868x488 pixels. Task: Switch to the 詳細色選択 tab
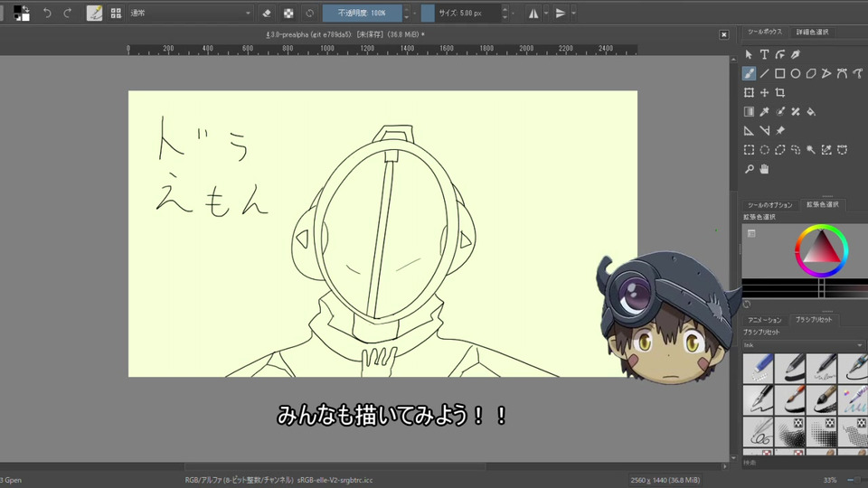812,33
